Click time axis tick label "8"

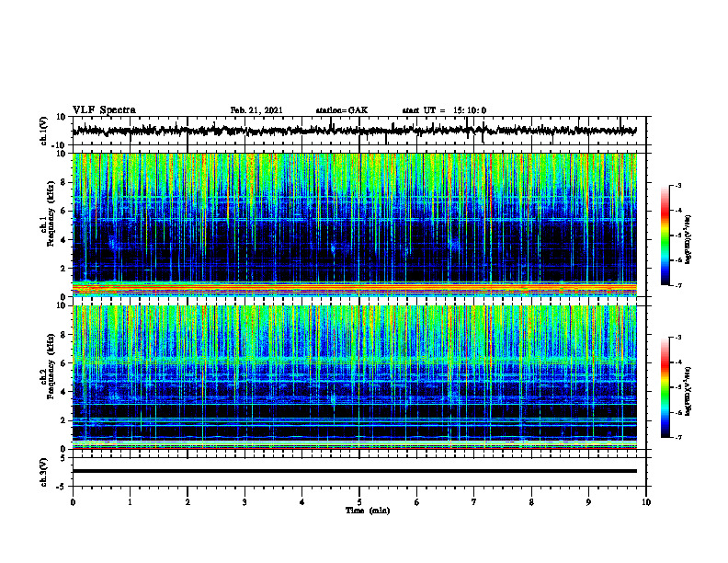coord(531,502)
